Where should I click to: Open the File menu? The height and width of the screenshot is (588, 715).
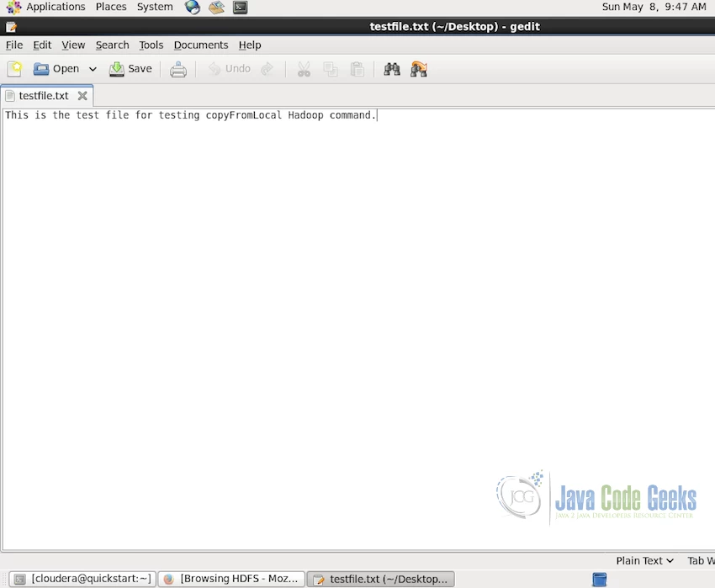pos(14,45)
